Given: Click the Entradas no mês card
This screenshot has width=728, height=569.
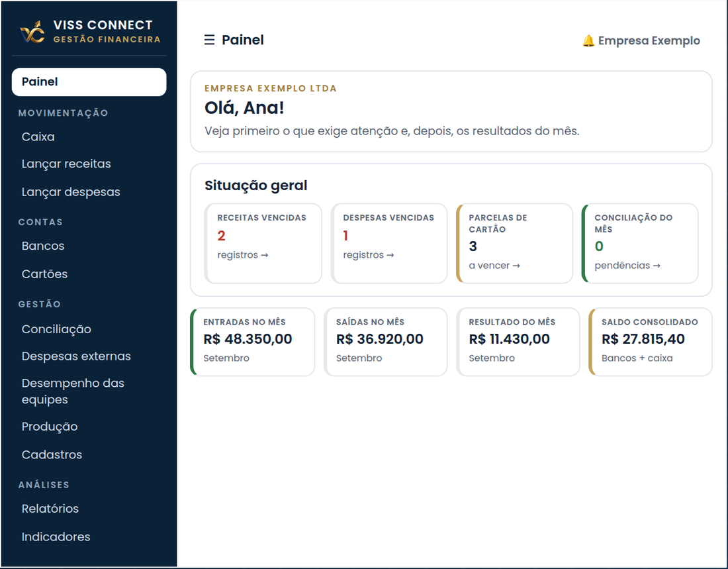Looking at the screenshot, I should pyautogui.click(x=253, y=342).
